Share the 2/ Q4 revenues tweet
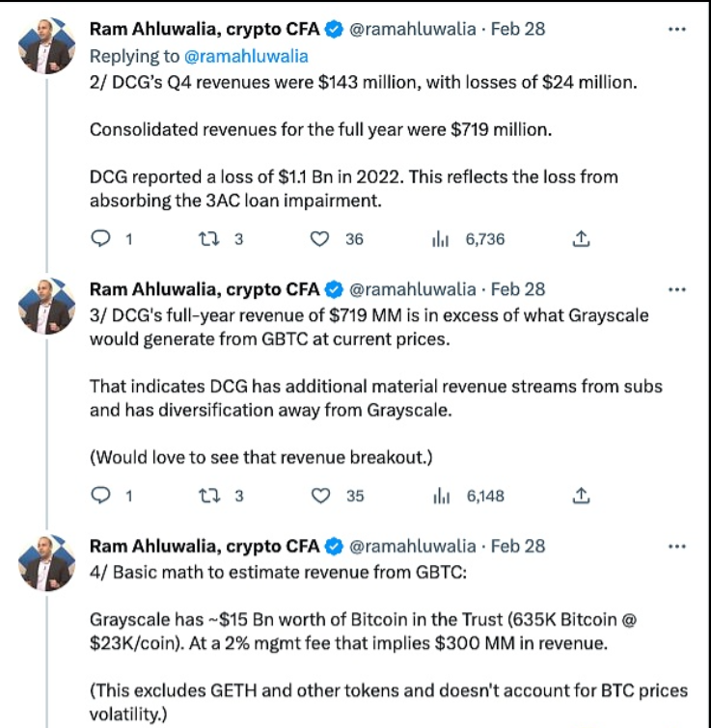Viewport: 711px width, 728px height. [581, 239]
